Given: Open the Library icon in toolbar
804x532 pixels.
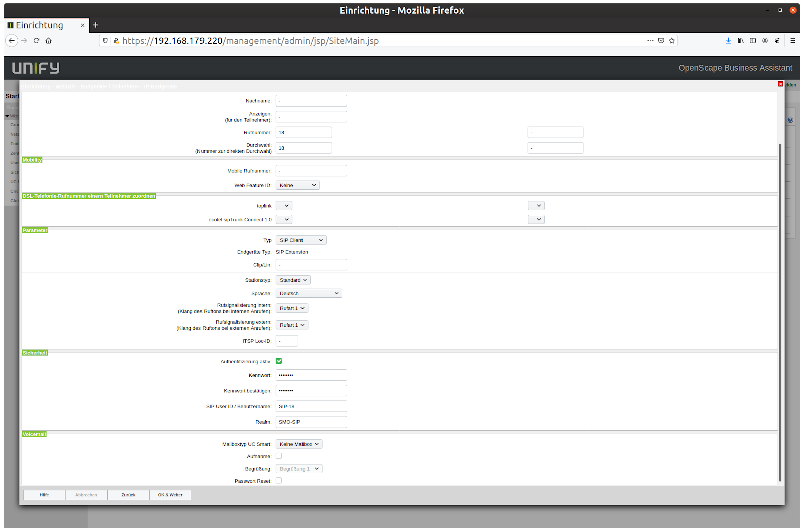Looking at the screenshot, I should pyautogui.click(x=741, y=41).
